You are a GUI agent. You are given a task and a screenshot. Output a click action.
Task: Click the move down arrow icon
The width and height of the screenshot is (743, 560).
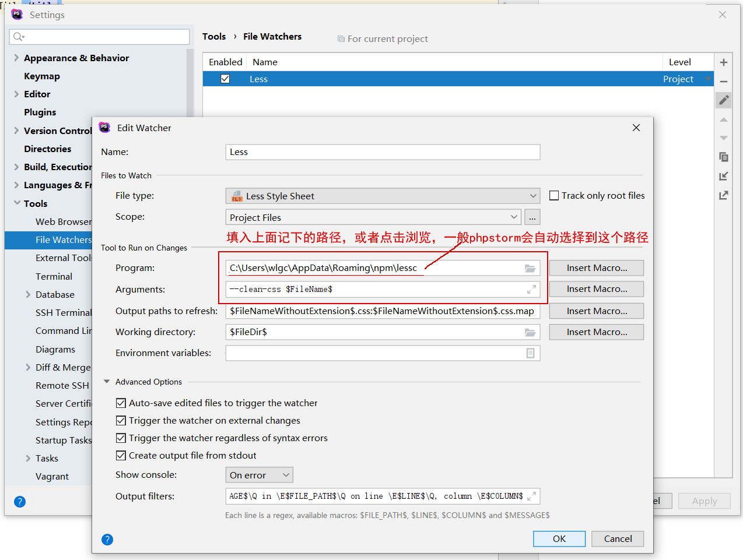click(723, 138)
